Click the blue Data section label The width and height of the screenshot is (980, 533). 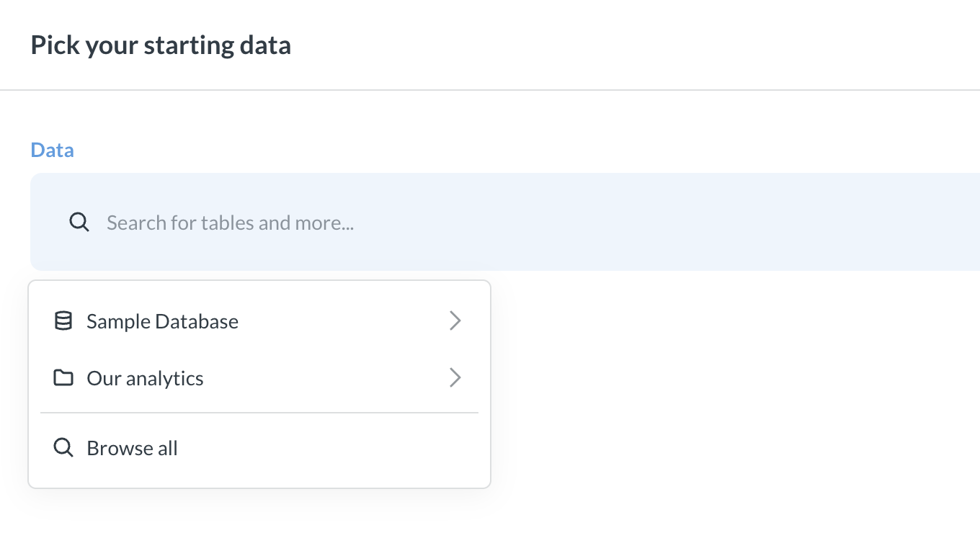point(52,149)
